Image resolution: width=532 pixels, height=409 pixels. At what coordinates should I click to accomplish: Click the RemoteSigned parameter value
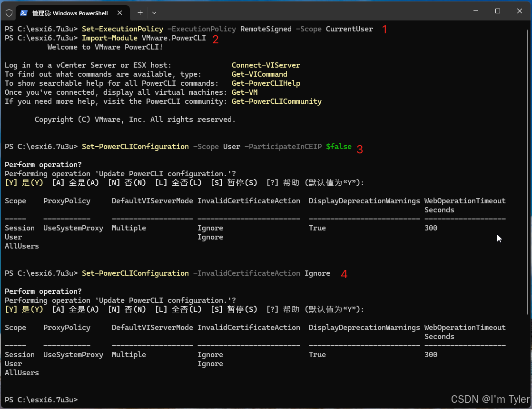point(266,29)
